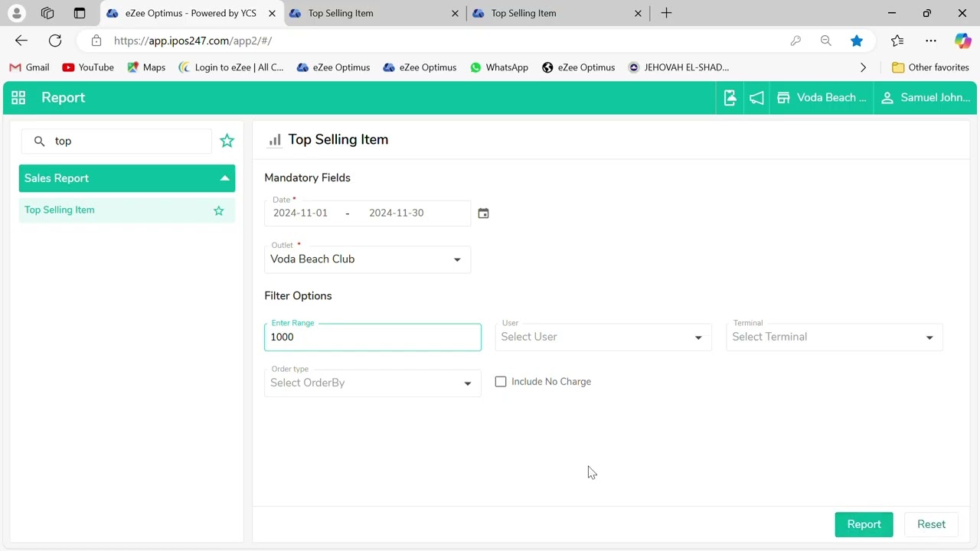Open the announcements megaphone icon

coord(756,98)
